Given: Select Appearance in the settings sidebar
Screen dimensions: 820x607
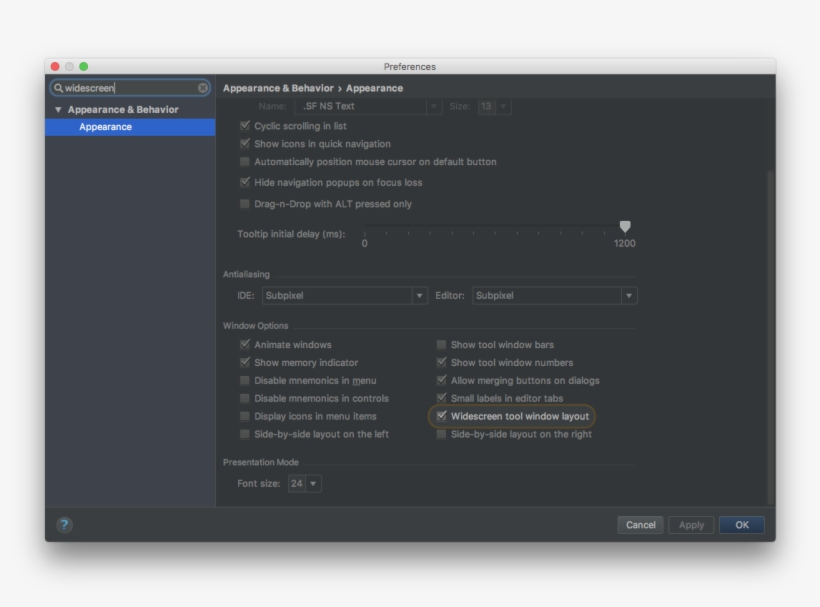Looking at the screenshot, I should pos(105,127).
